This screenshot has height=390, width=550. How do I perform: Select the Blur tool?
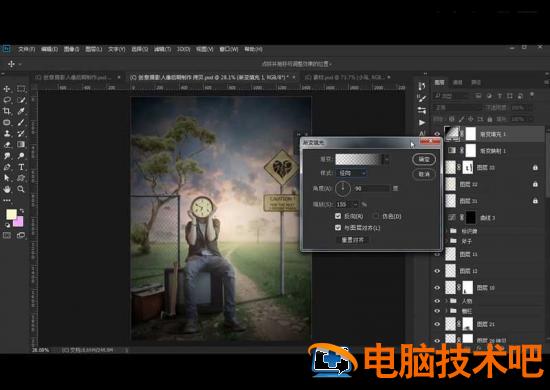coord(7,156)
